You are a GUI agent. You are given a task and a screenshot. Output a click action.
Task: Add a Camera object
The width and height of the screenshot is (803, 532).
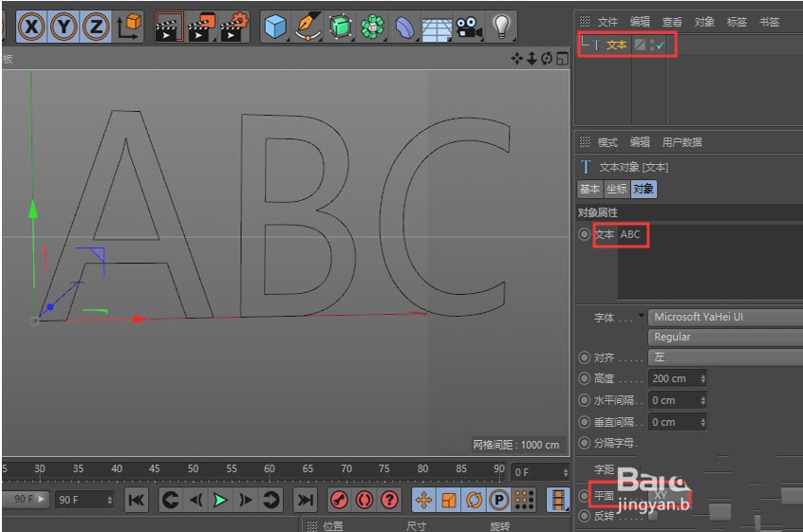(x=467, y=27)
